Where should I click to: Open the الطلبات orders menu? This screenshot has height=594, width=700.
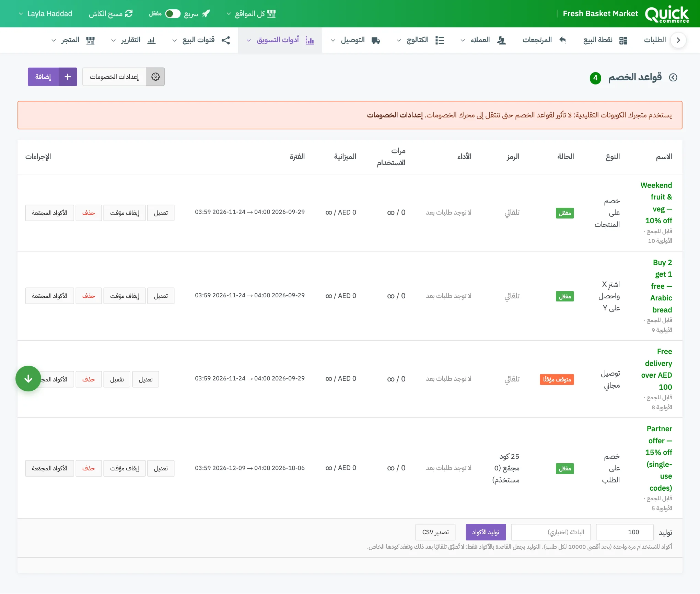(655, 40)
